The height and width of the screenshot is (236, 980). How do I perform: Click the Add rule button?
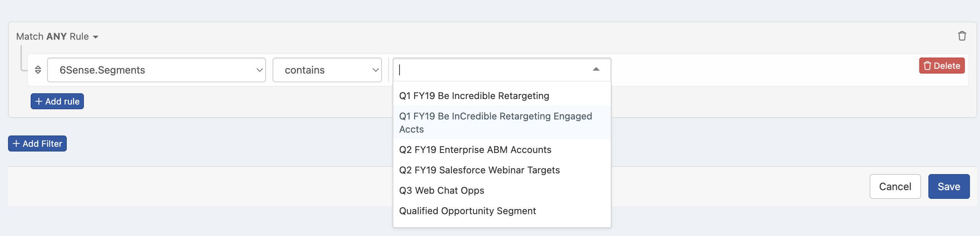coord(57,102)
